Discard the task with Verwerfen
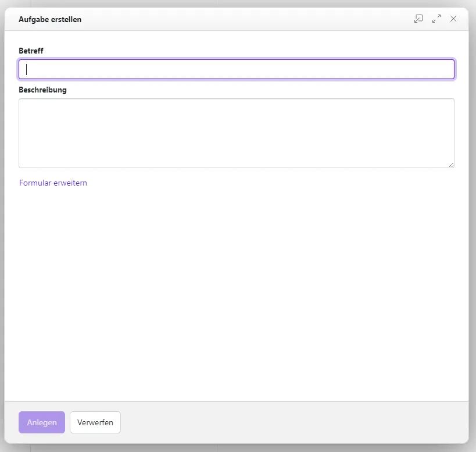This screenshot has width=476, height=452. [95, 422]
